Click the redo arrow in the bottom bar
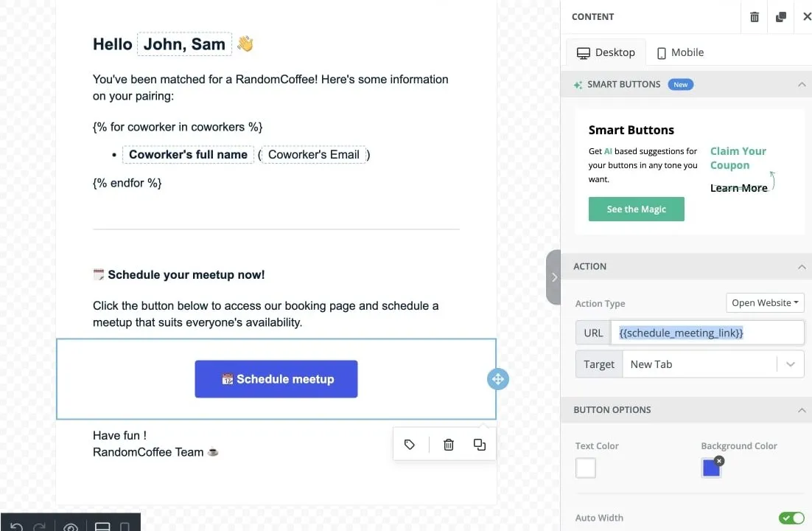This screenshot has width=812, height=531. click(40, 527)
